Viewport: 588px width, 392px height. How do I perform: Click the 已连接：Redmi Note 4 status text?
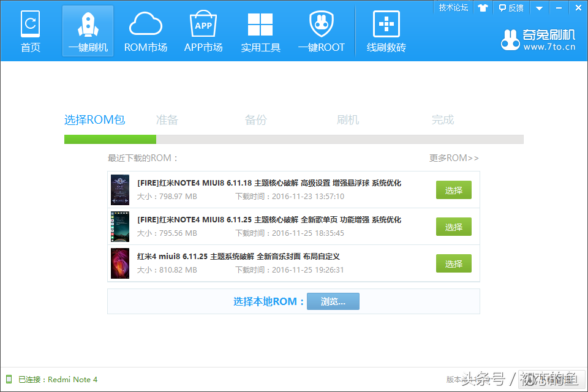58,380
